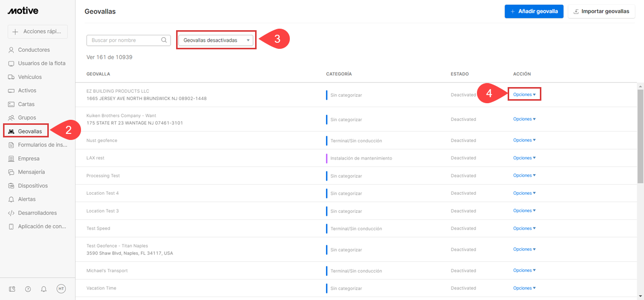
Task: Click GEOVALLA column header
Action: (x=98, y=74)
